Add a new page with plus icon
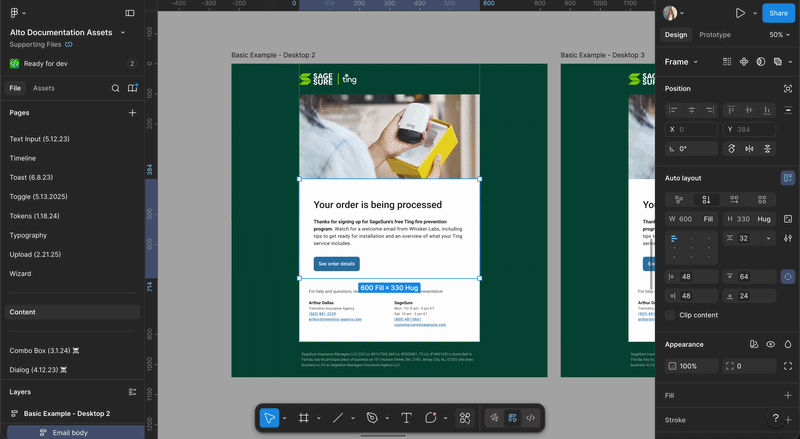This screenshot has width=800, height=439. 132,112
